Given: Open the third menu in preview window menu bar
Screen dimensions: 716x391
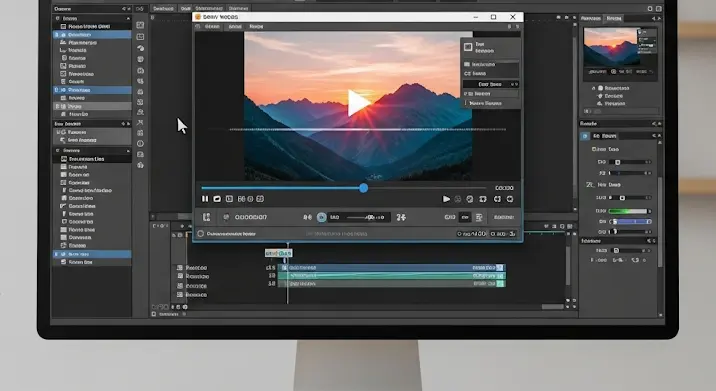Looking at the screenshot, I should pyautogui.click(x=256, y=26).
